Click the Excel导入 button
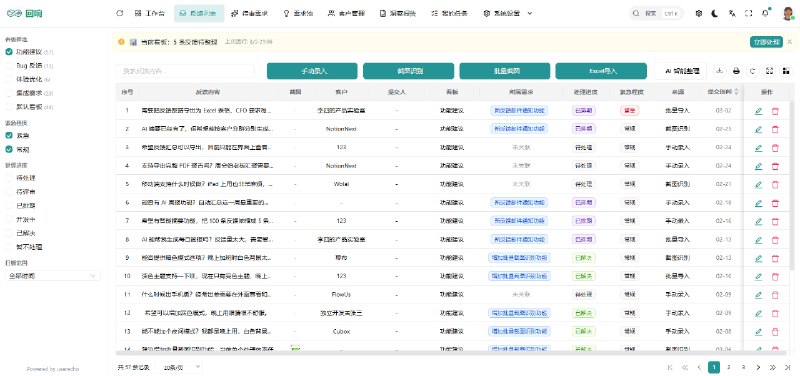The height and width of the screenshot is (376, 800). pyautogui.click(x=601, y=71)
